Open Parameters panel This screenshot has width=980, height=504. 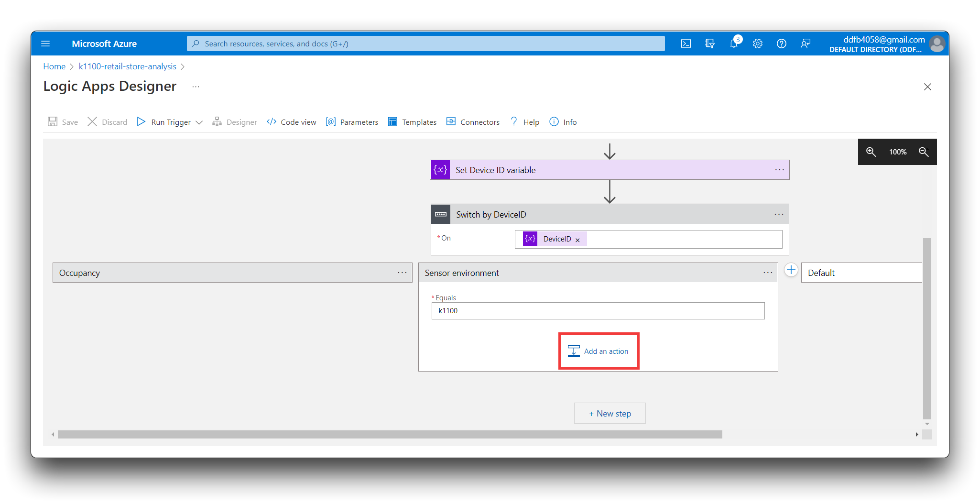tap(352, 122)
